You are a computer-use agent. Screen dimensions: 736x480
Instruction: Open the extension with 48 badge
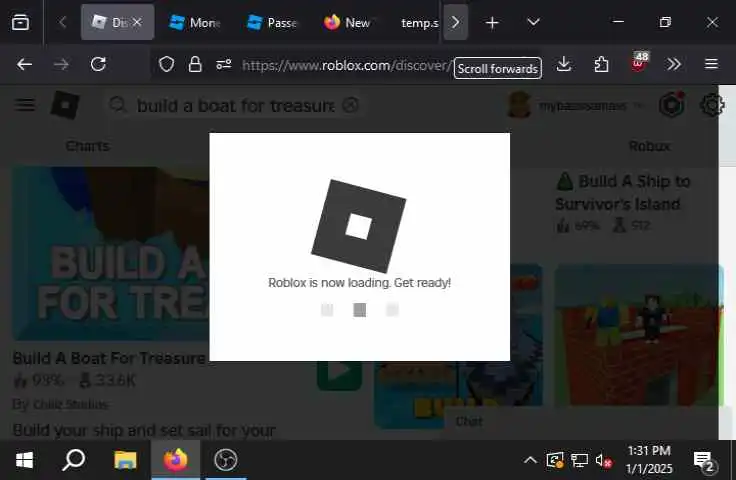(639, 63)
